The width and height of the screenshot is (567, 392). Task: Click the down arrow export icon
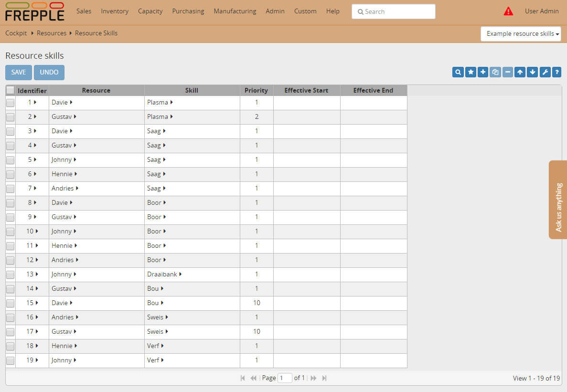click(x=533, y=72)
